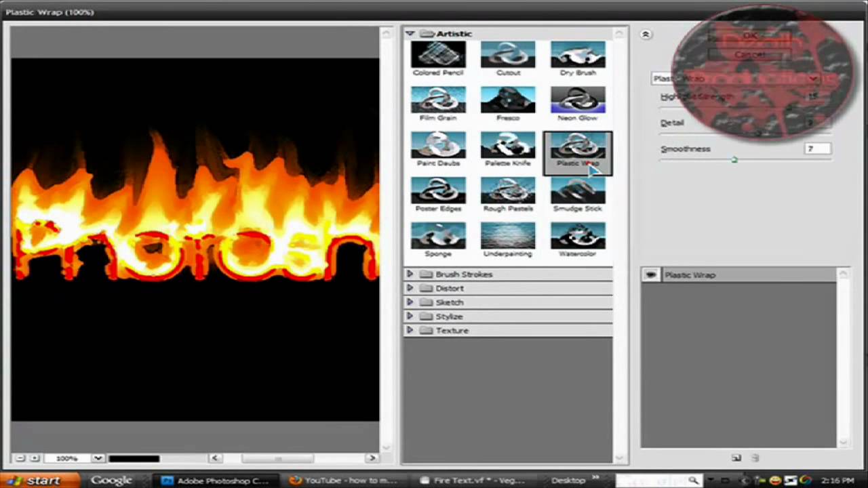Switch to Adobe Photoshop taskbar button

216,481
